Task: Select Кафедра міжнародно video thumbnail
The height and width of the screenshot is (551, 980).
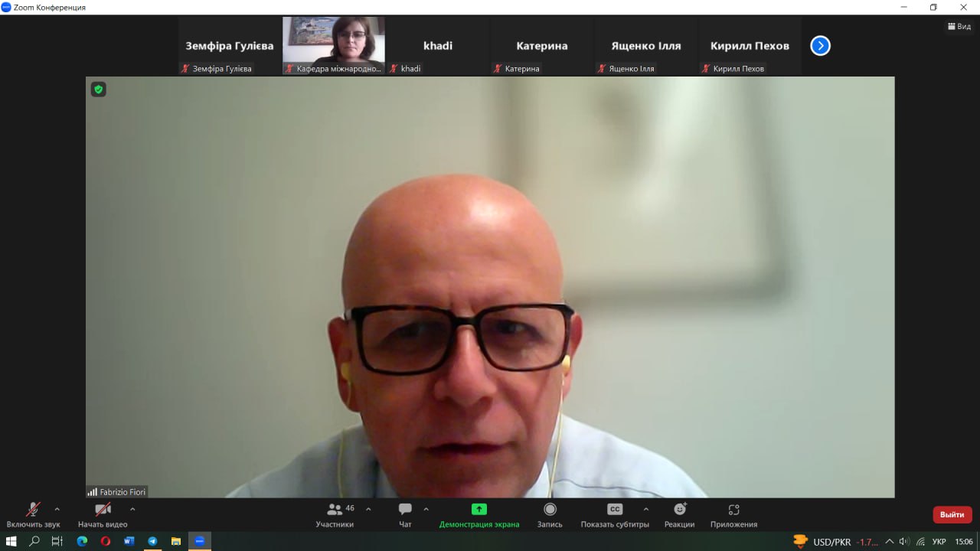Action: coord(334,46)
